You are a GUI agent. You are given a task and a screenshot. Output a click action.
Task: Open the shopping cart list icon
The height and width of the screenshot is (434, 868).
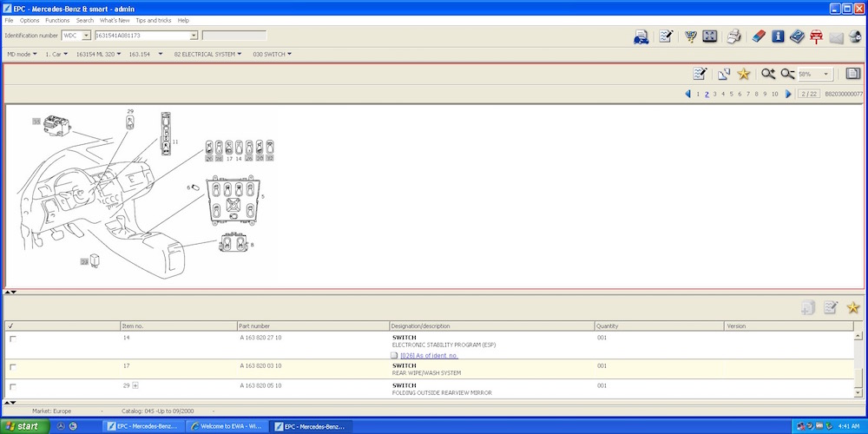(690, 36)
